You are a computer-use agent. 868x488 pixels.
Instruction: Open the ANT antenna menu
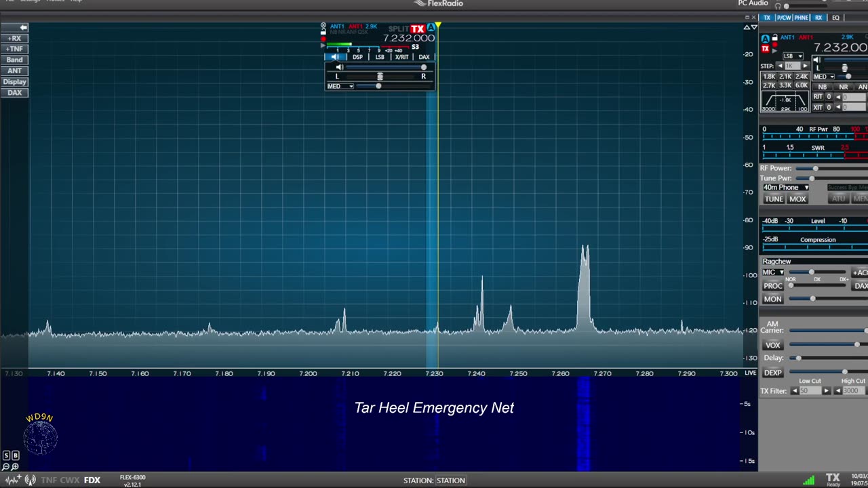coord(14,71)
